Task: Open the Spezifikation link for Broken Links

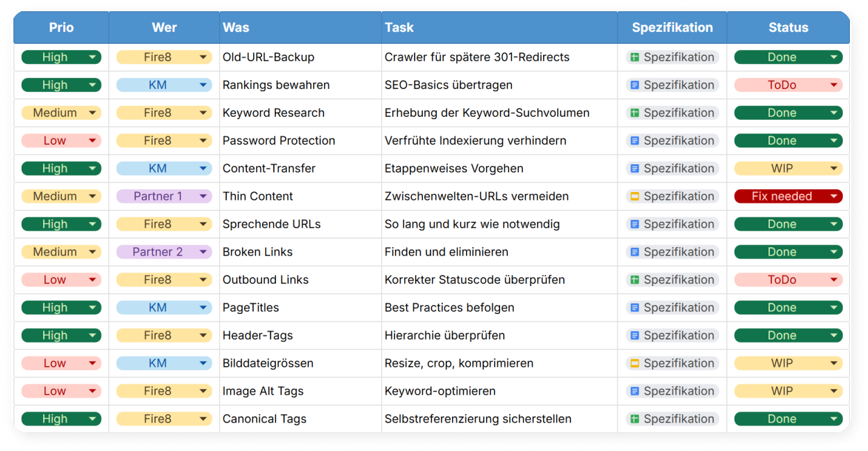Action: coord(678,252)
